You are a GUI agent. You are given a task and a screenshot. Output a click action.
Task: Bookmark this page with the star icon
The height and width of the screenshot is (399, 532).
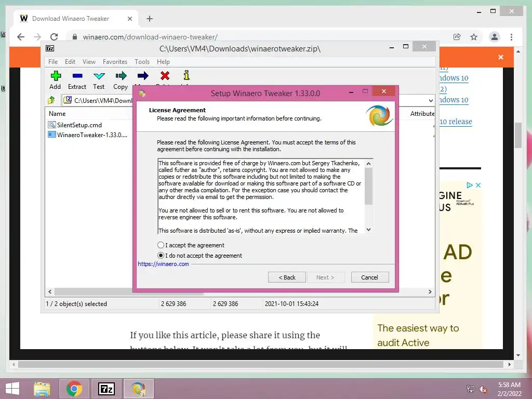[474, 37]
